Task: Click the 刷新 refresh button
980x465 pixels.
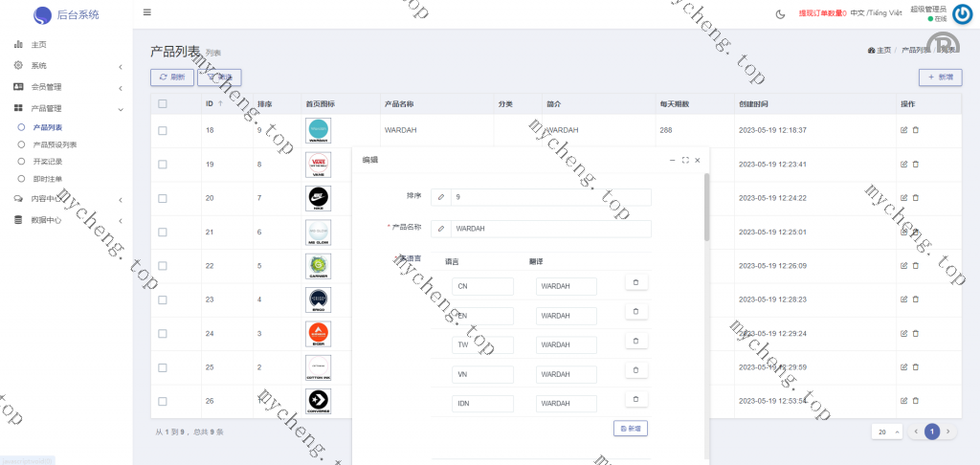Action: (172, 77)
